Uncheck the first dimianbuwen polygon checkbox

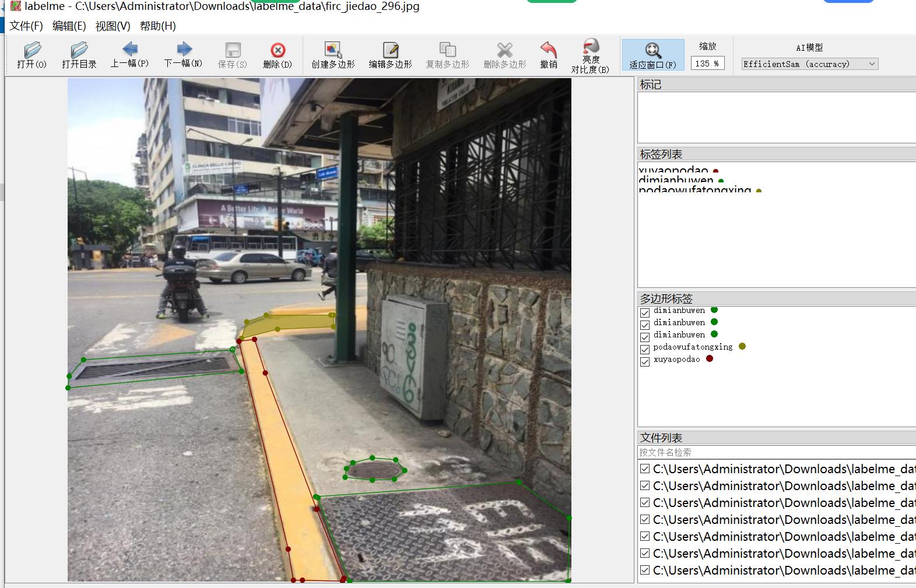[x=645, y=312]
